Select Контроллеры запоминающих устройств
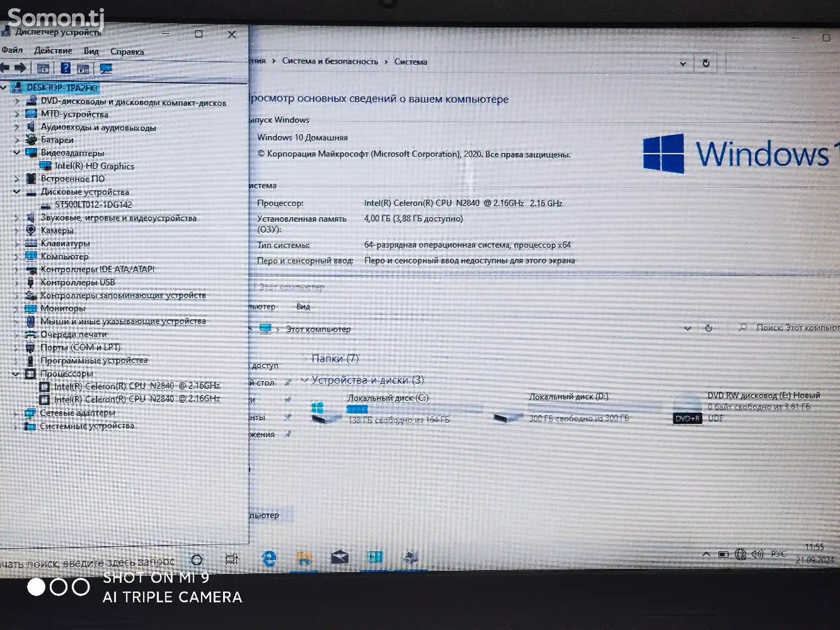This screenshot has width=840, height=630. click(x=123, y=295)
